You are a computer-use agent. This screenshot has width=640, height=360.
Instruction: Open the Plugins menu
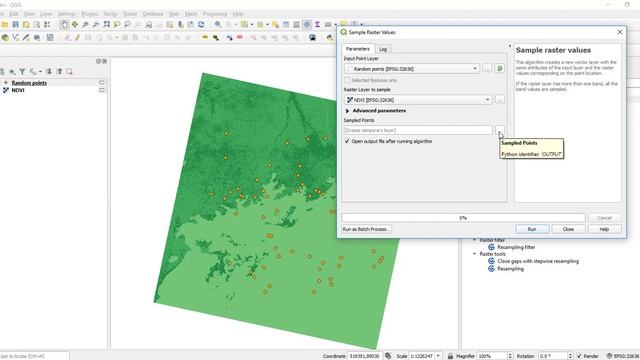point(89,14)
